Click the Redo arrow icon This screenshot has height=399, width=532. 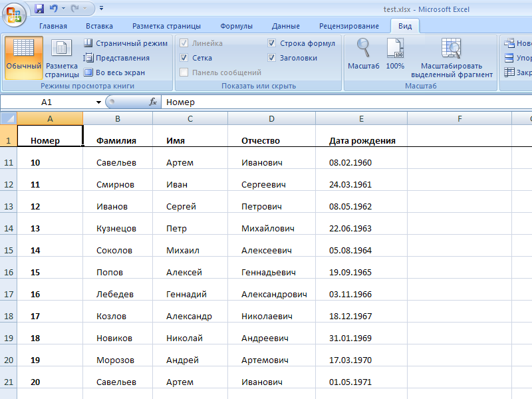pyautogui.click(x=74, y=9)
